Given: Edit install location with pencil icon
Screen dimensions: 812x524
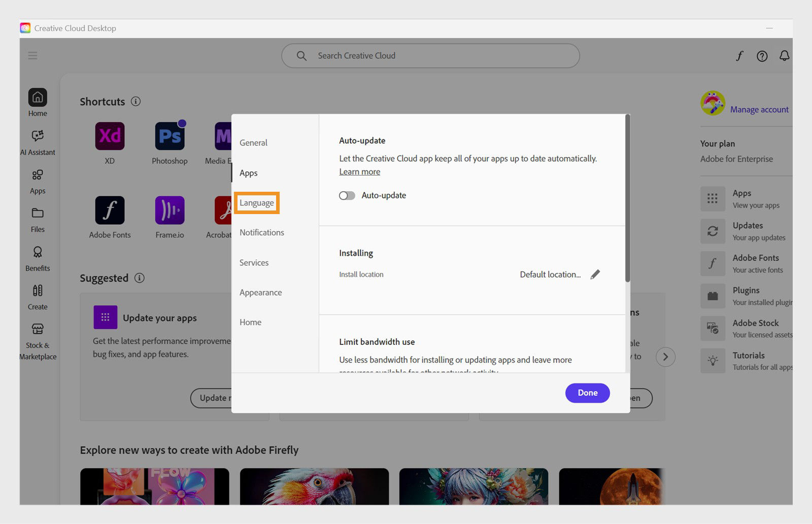Looking at the screenshot, I should click(x=595, y=274).
